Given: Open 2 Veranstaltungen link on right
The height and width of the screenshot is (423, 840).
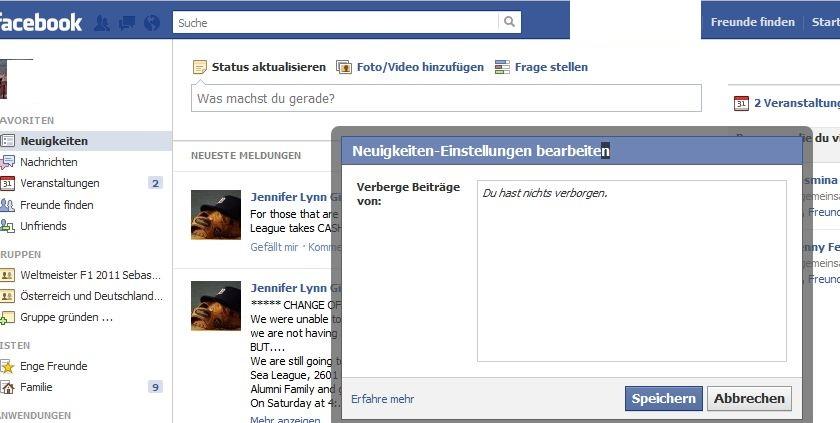Looking at the screenshot, I should 797,103.
